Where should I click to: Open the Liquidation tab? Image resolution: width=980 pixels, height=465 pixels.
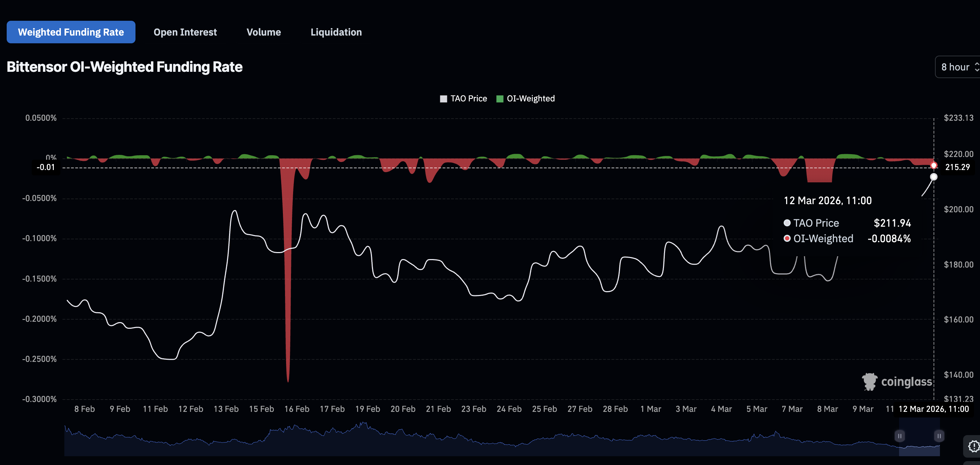[336, 32]
